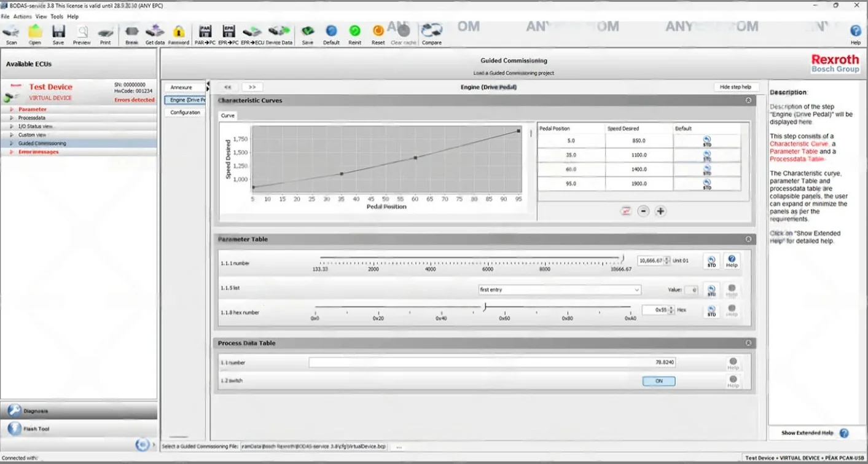The height and width of the screenshot is (464, 868).
Task: Click the EPR→ECU toolbar icon
Action: click(x=252, y=34)
